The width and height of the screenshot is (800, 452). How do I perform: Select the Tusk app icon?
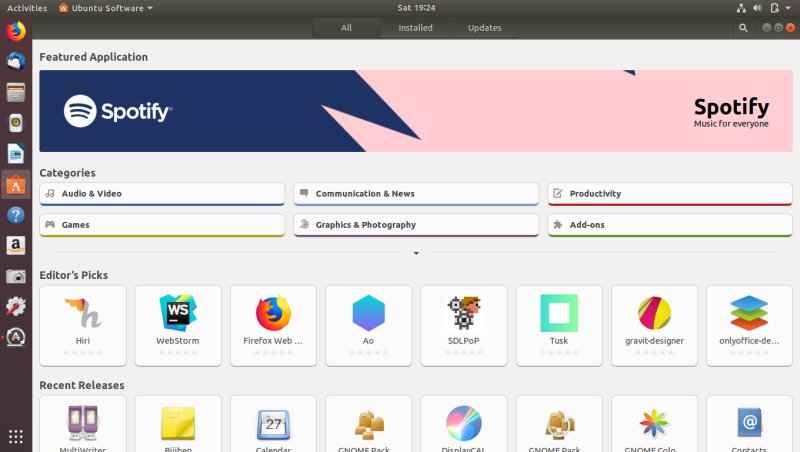point(559,315)
